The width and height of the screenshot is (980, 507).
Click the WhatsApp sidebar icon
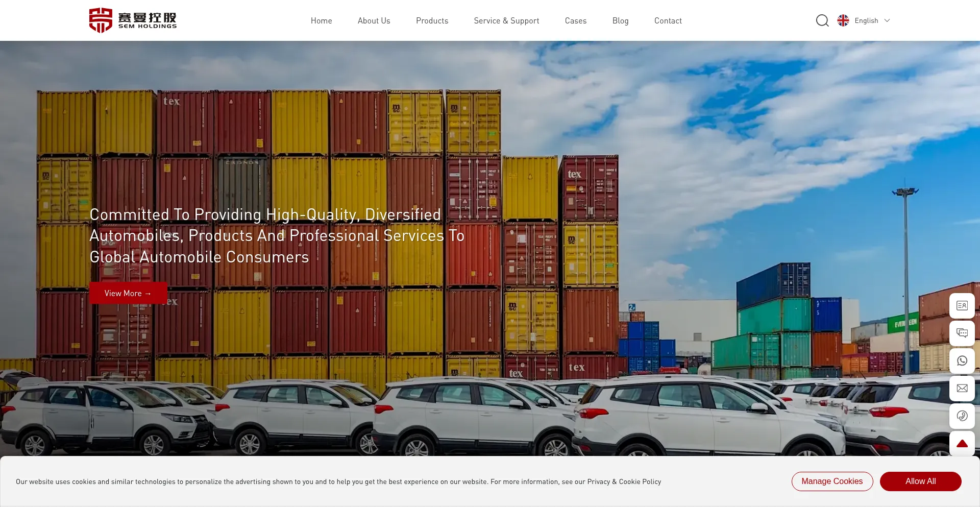(x=962, y=361)
